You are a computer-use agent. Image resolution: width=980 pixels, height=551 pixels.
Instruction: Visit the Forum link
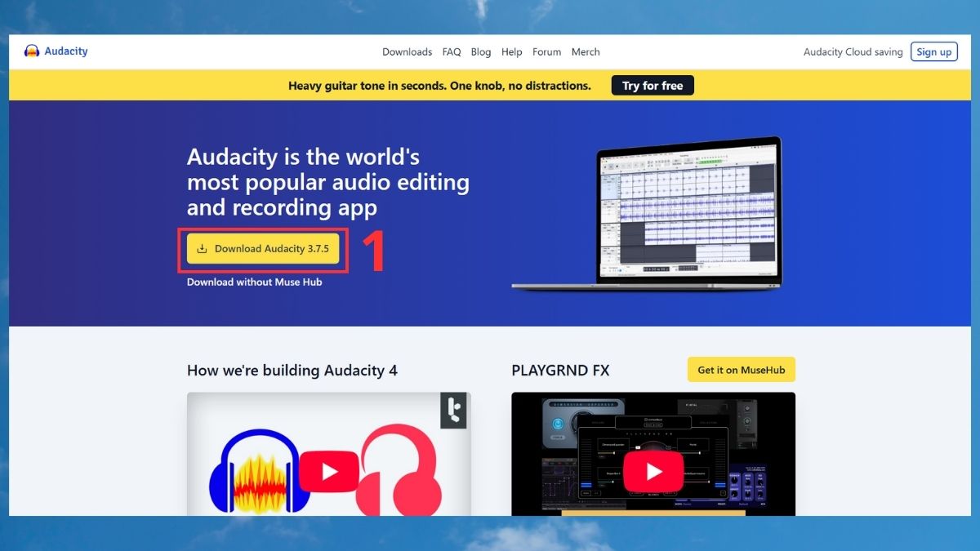click(x=546, y=52)
